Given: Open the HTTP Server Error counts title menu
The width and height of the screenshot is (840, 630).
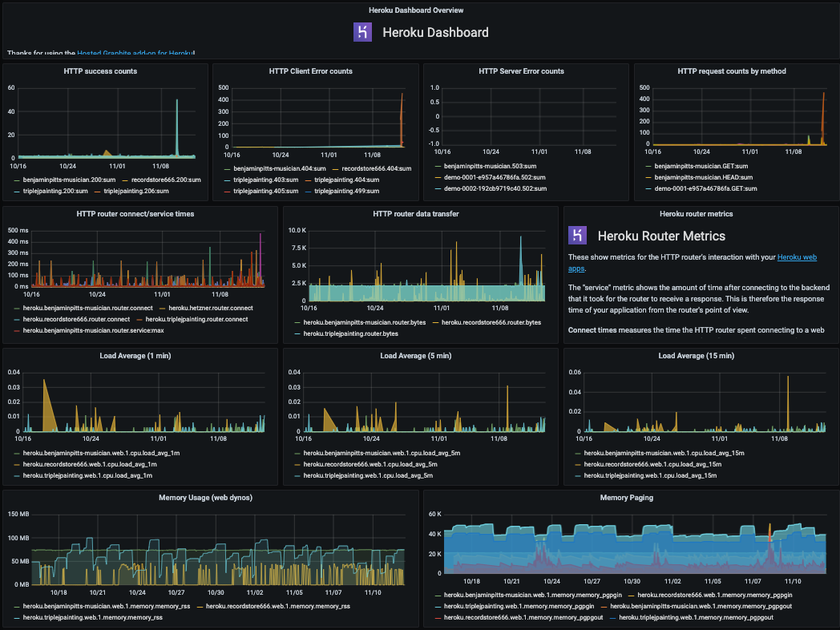Looking at the screenshot, I should click(x=521, y=71).
